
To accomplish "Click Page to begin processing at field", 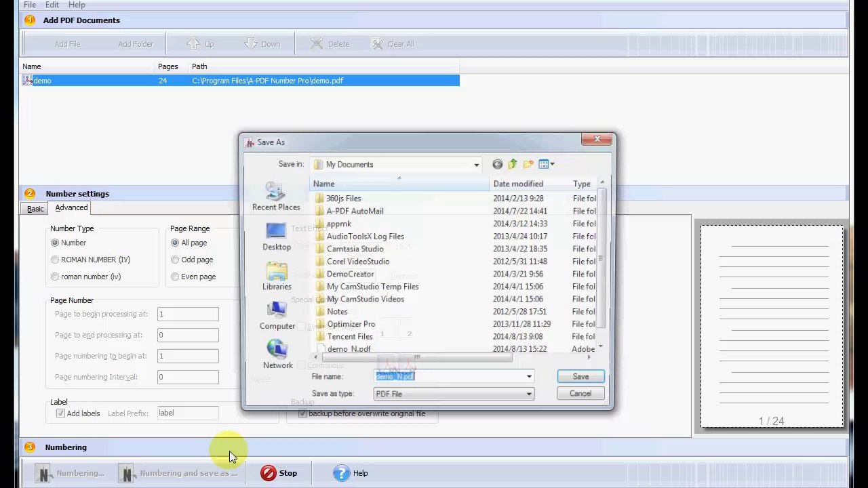I will coord(188,314).
